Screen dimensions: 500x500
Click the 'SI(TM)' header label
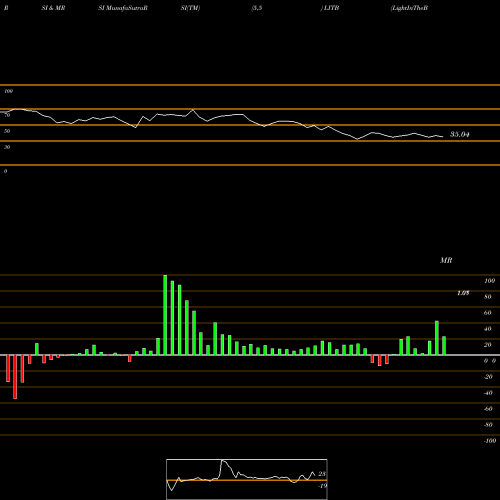point(190,8)
